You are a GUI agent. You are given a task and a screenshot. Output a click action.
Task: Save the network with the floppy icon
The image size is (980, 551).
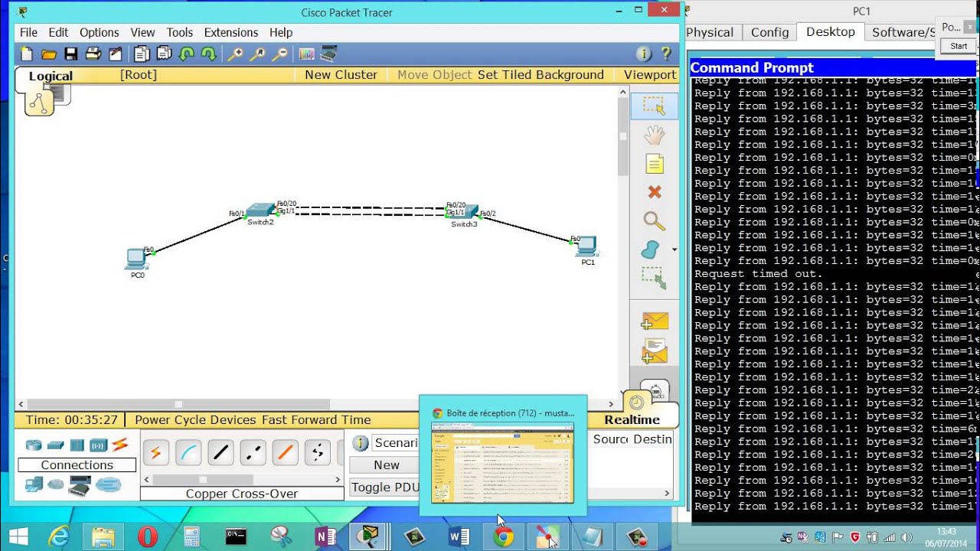(x=71, y=54)
